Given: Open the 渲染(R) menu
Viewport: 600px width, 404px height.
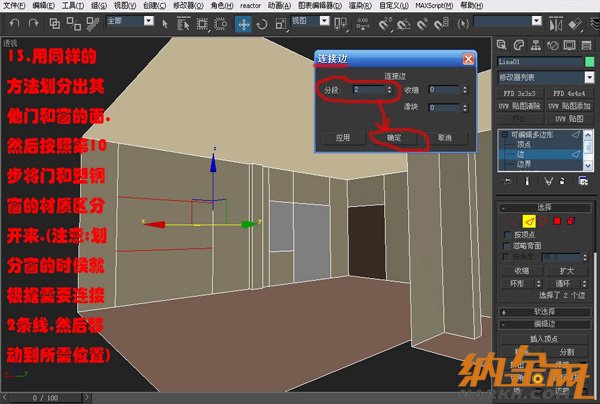Looking at the screenshot, I should coord(360,5).
